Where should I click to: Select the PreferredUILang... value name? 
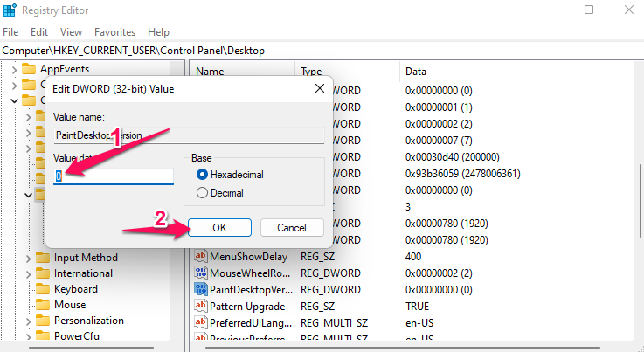click(251, 323)
